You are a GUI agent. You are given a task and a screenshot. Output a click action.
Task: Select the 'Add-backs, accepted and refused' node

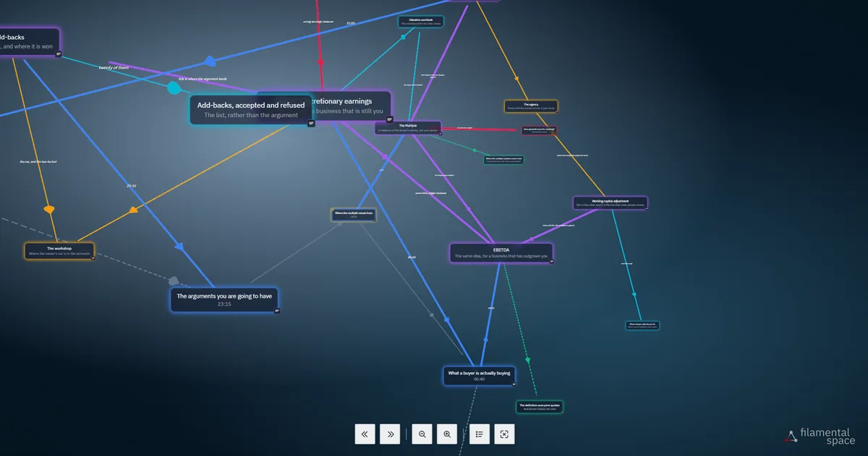pyautogui.click(x=251, y=110)
